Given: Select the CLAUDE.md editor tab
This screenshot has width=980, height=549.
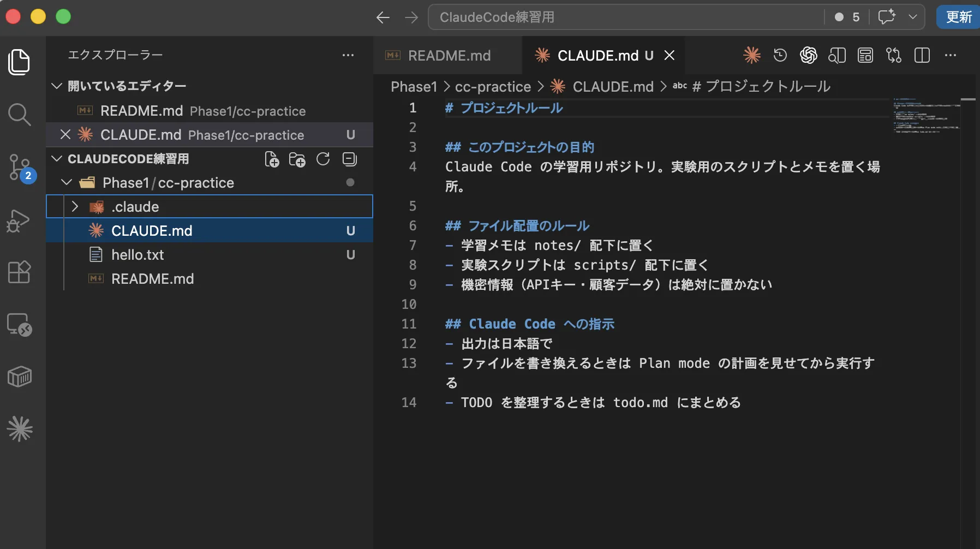Looking at the screenshot, I should point(604,55).
